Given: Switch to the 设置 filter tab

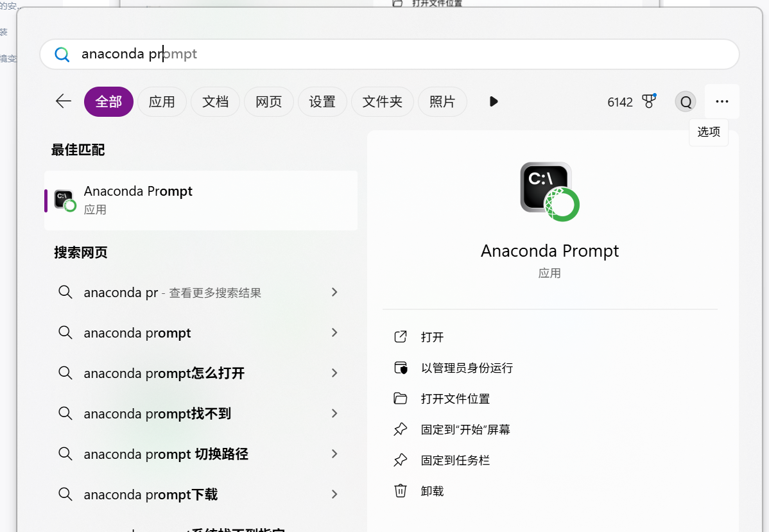Looking at the screenshot, I should point(322,101).
